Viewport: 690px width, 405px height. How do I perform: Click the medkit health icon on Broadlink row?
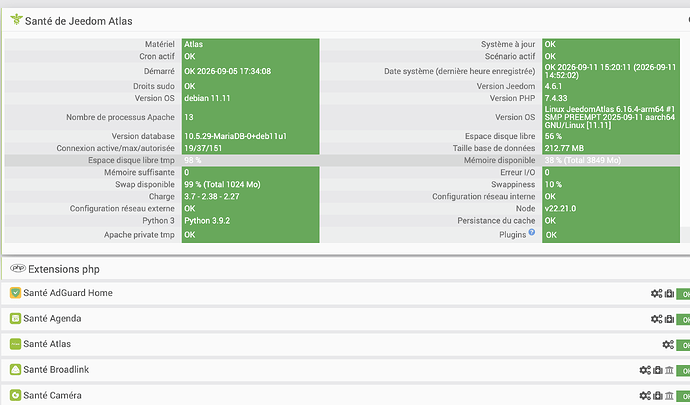pos(658,370)
